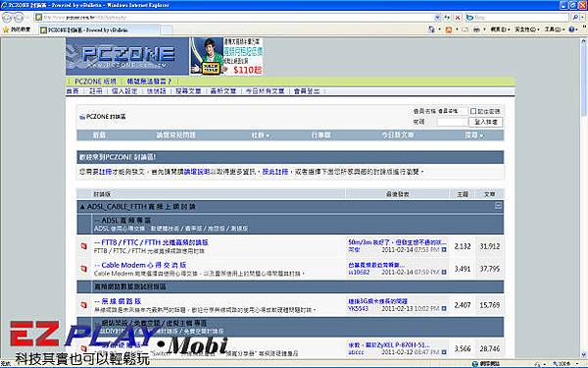Open a new blank browser tab
Viewport: 588px width, 368px height.
pyautogui.click(x=167, y=30)
